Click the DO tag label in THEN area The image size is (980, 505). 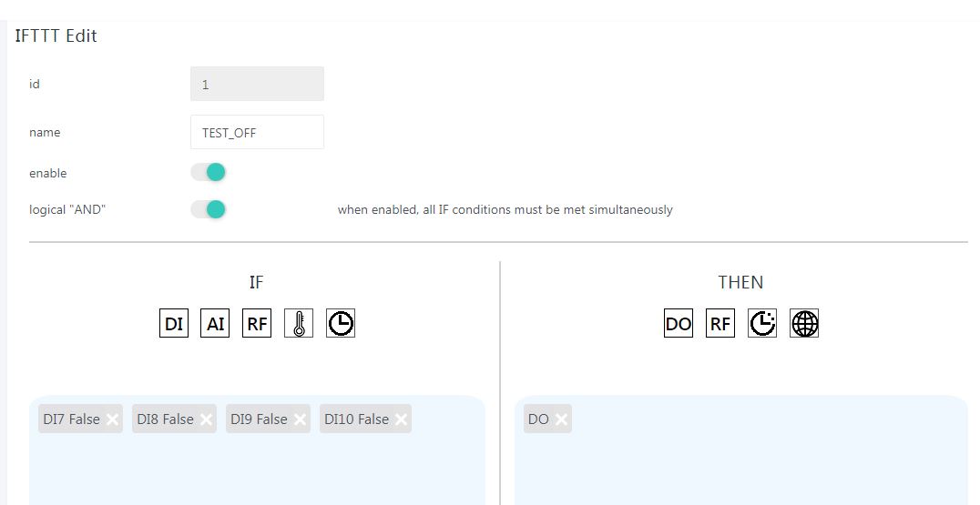[x=538, y=419]
